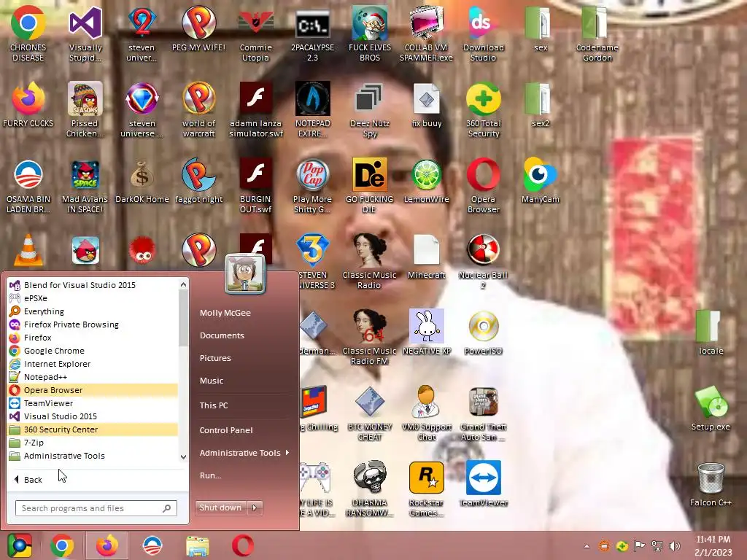Image resolution: width=747 pixels, height=560 pixels.
Task: Click the program list scroll down arrow
Action: pos(183,457)
